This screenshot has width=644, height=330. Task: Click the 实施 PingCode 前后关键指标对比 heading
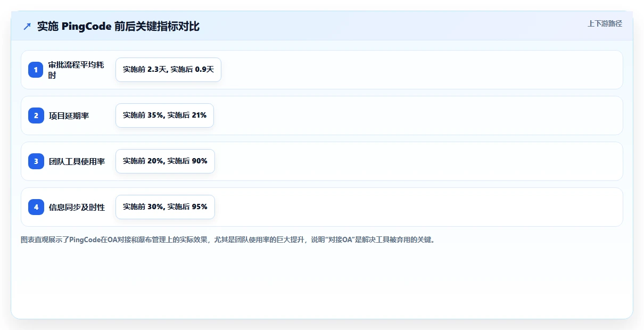[118, 26]
